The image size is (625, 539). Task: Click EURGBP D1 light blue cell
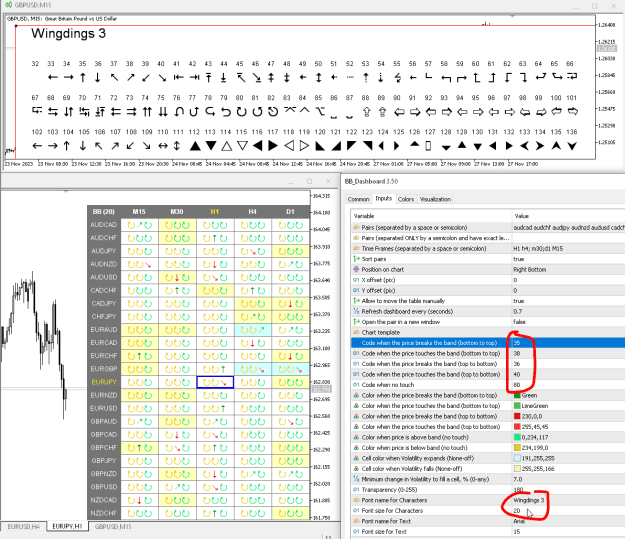pyautogui.click(x=291, y=369)
